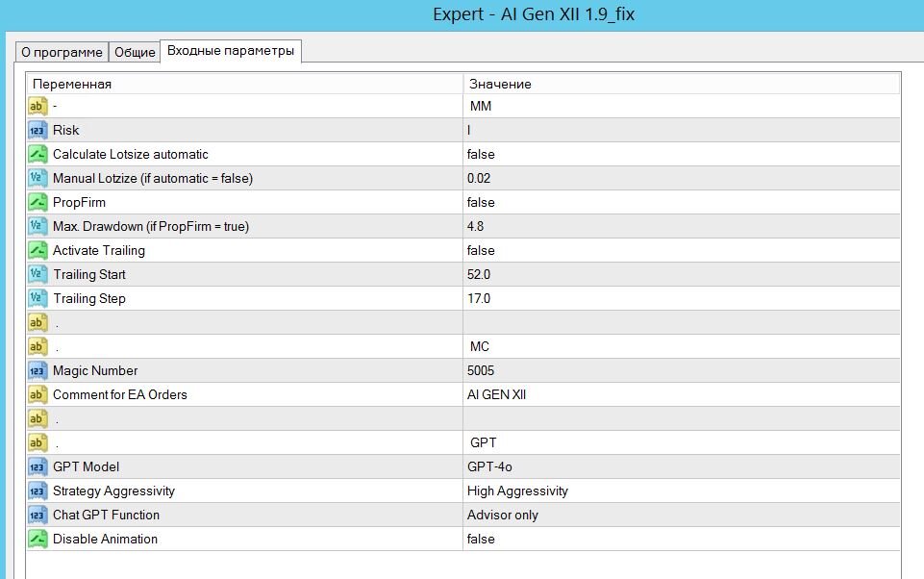Switch to the Общие tab
The height and width of the screenshot is (579, 924).
135,52
